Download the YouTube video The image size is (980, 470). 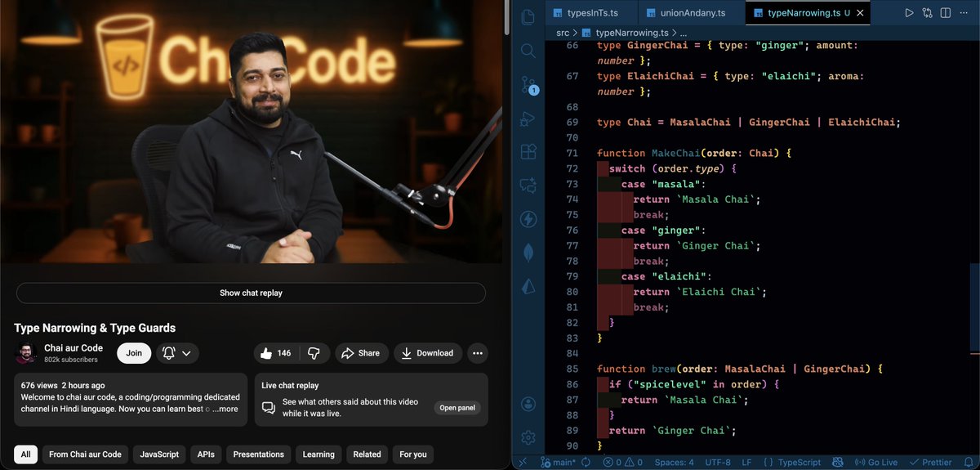pyautogui.click(x=427, y=353)
